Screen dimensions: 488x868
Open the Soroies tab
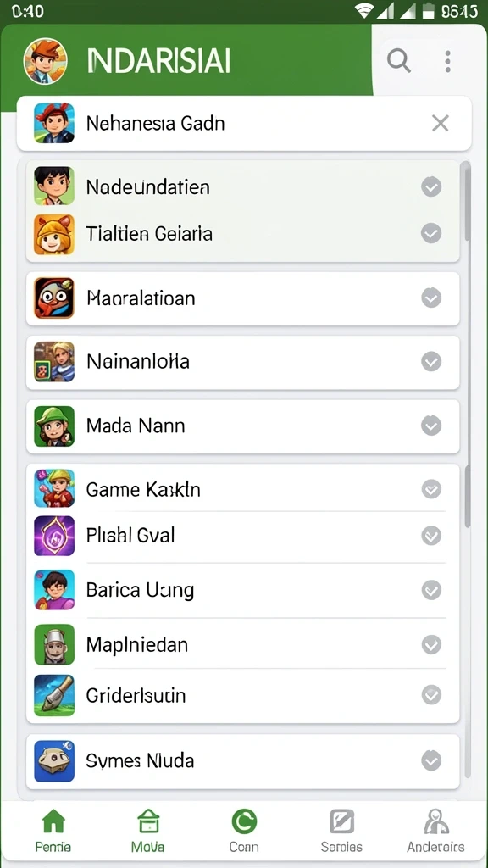click(x=341, y=831)
